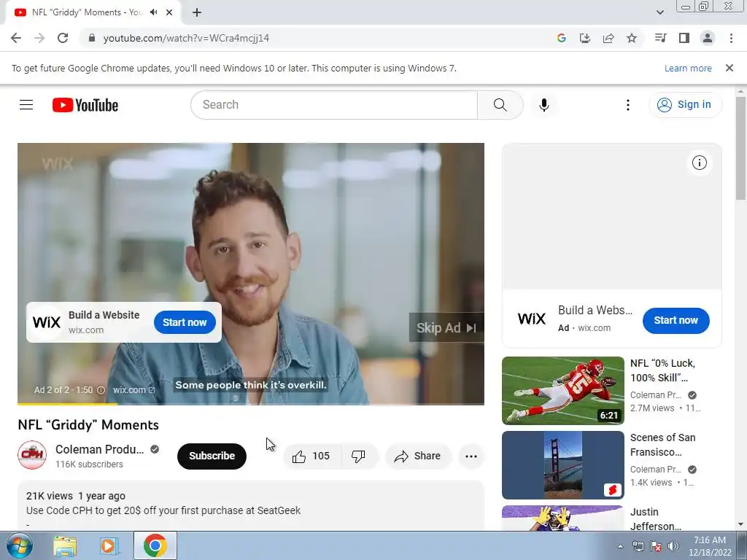Click the search magnifier button

coord(500,105)
